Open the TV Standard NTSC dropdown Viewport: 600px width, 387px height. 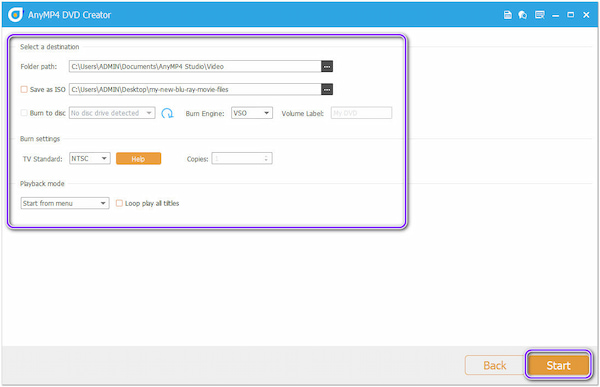click(90, 158)
